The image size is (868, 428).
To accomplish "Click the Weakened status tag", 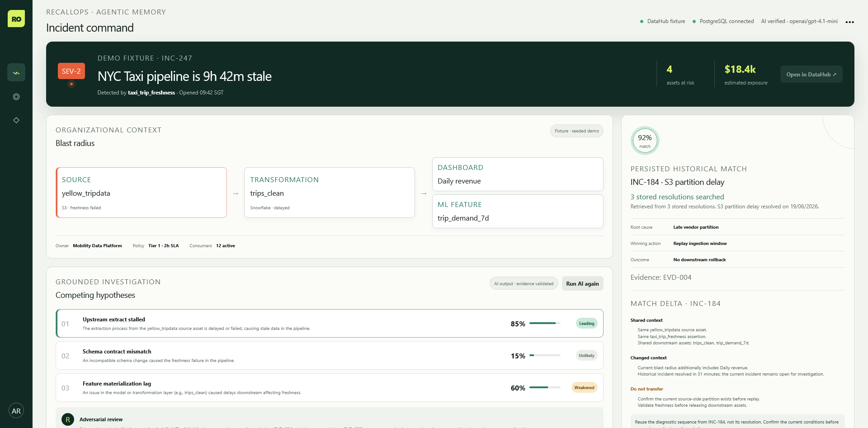I will click(585, 387).
